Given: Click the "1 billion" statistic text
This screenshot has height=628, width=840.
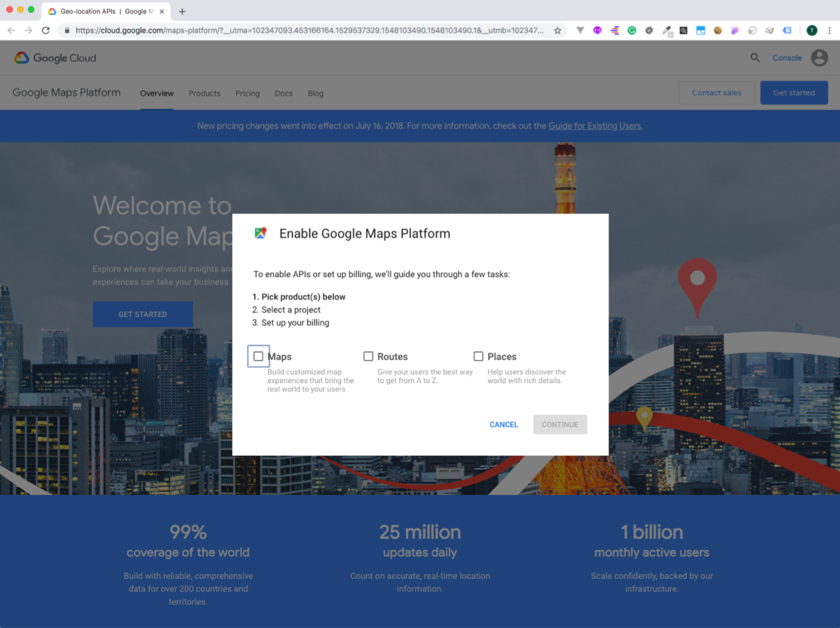Looking at the screenshot, I should tap(652, 532).
